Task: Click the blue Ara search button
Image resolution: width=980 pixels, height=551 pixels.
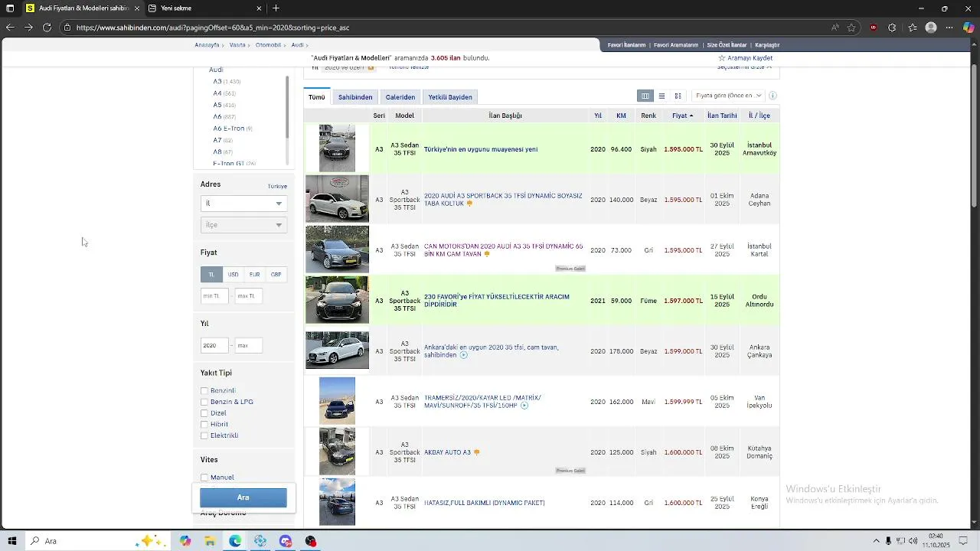Action: [x=243, y=497]
